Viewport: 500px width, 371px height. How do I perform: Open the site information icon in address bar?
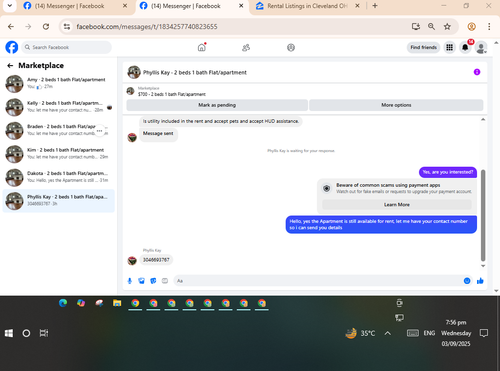pyautogui.click(x=67, y=27)
